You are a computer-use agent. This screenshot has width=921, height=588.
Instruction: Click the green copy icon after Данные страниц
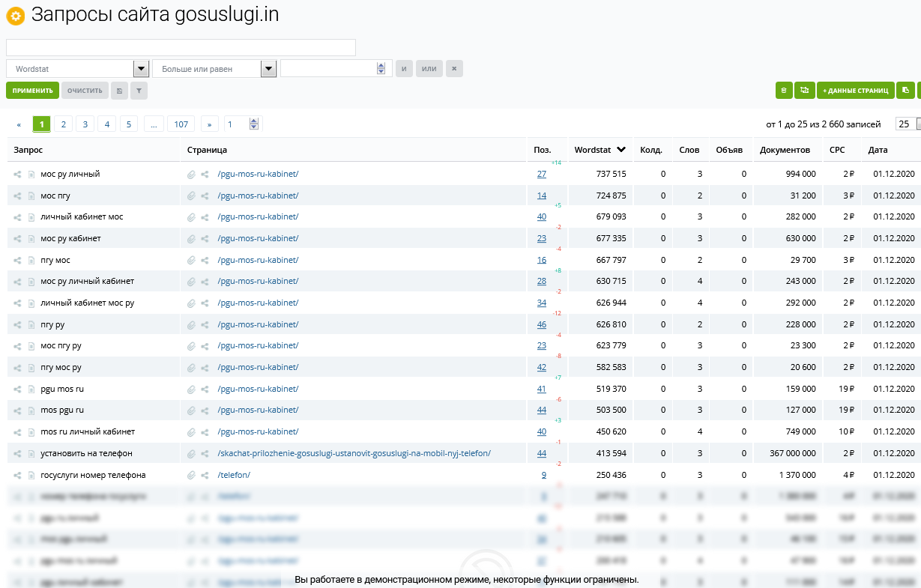[905, 91]
